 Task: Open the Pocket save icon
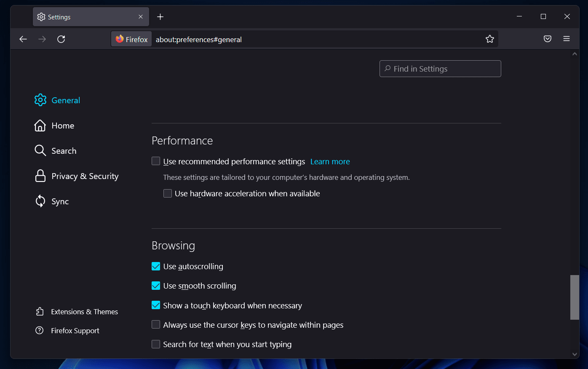click(547, 39)
